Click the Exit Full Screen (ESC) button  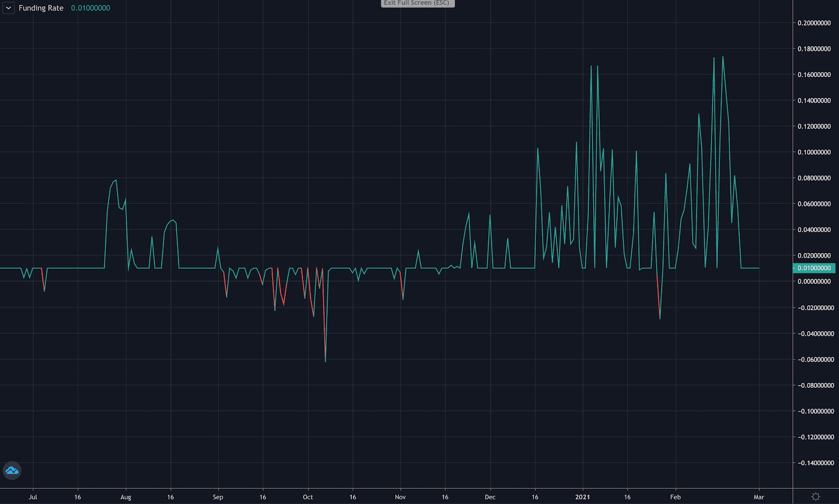[x=417, y=3]
